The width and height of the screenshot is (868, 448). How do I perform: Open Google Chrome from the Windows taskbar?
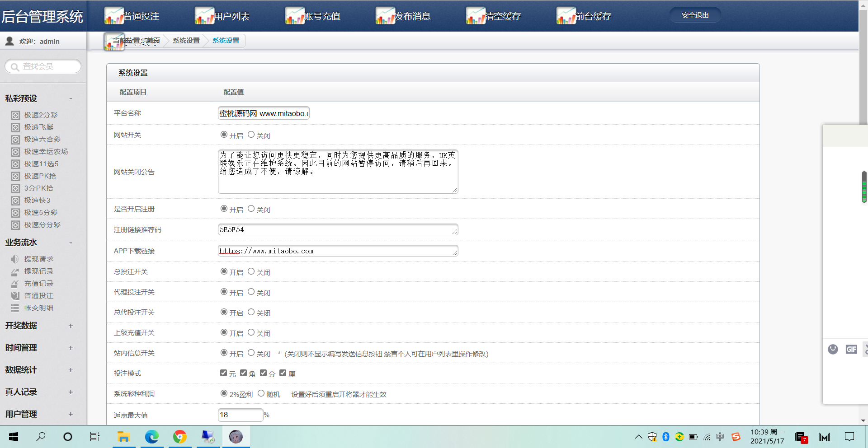point(180,436)
